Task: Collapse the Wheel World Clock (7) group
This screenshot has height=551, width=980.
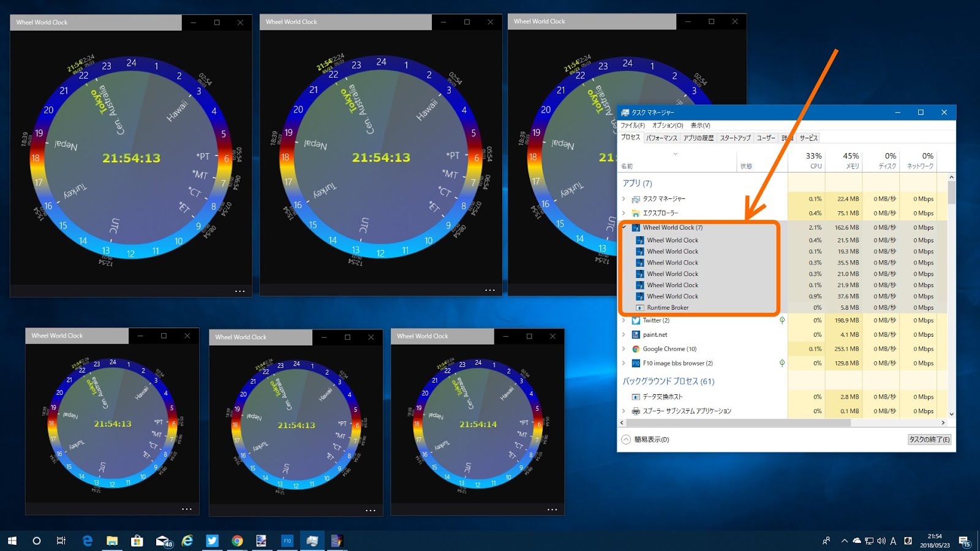Action: click(624, 227)
